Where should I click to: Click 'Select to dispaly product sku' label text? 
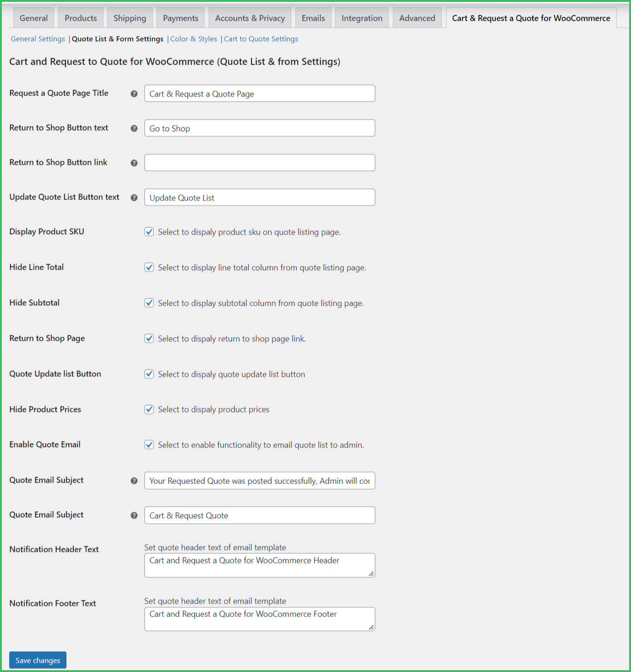pyautogui.click(x=249, y=232)
